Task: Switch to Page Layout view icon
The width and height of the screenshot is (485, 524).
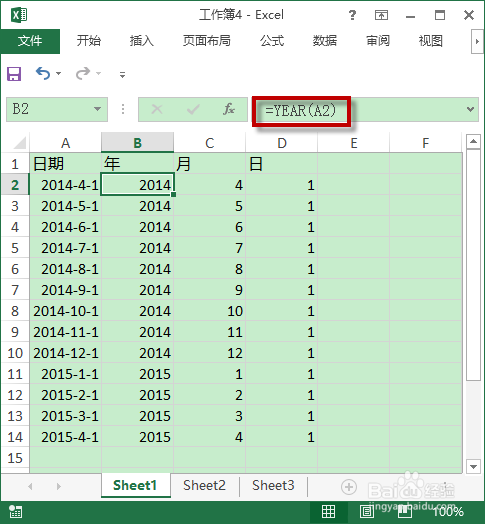Action: coord(367,512)
